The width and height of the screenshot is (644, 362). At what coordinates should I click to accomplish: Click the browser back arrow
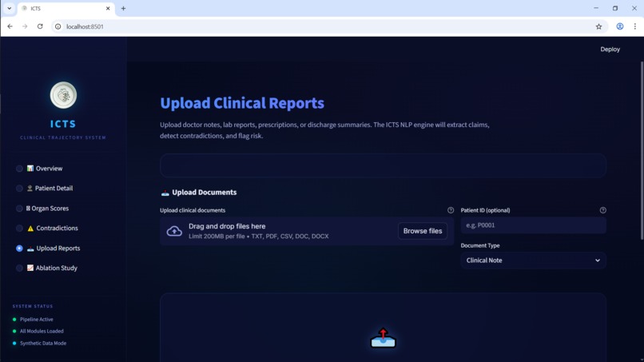click(10, 26)
